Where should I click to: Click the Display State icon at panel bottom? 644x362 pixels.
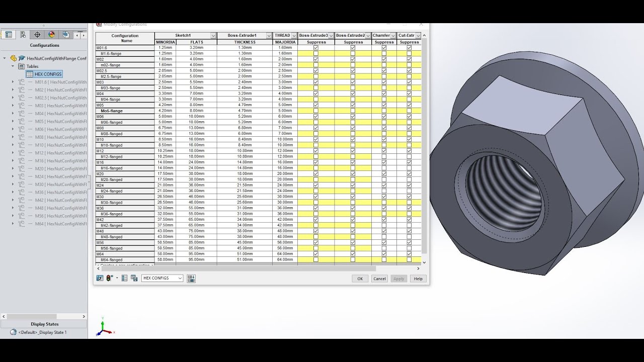13,332
